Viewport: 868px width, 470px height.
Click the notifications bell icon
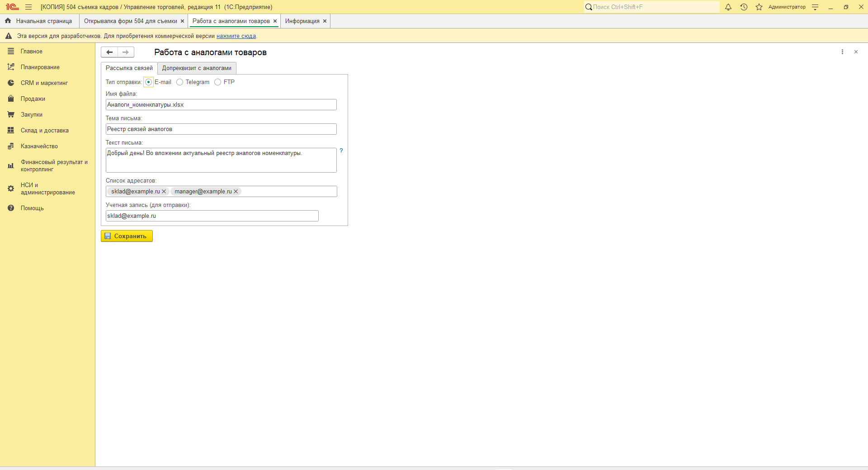(x=728, y=7)
